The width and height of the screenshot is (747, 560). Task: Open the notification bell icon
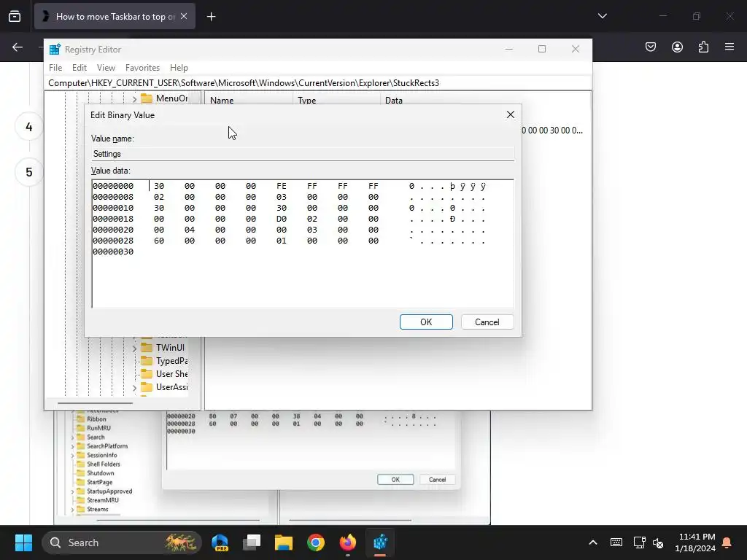pyautogui.click(x=727, y=542)
